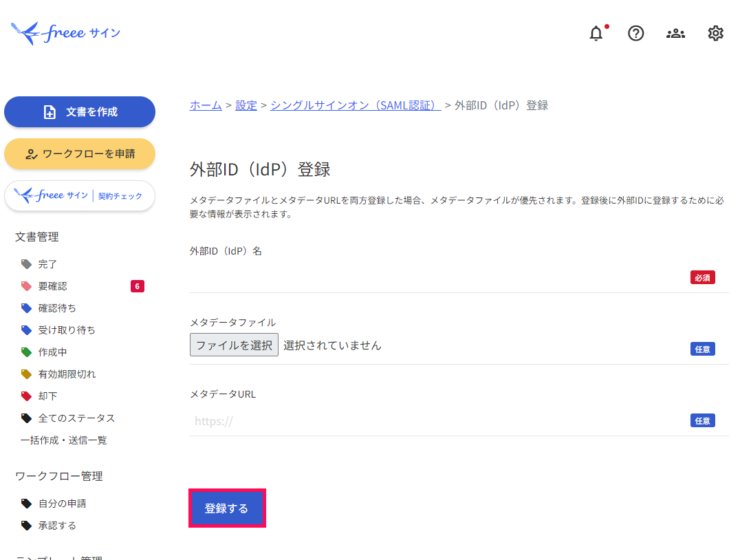
Task: Select the 完了 tag in sidebar
Action: [x=47, y=264]
